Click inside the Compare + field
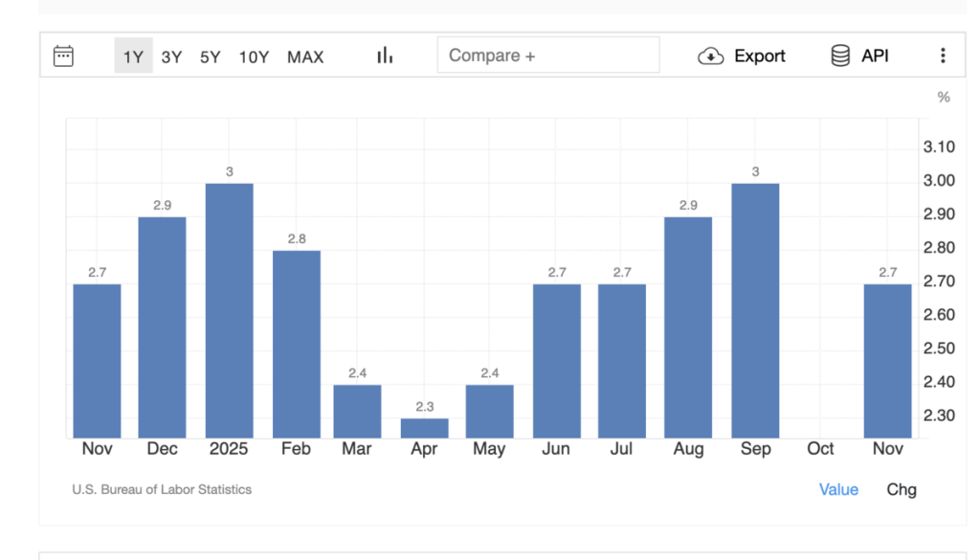The image size is (980, 560). (547, 55)
